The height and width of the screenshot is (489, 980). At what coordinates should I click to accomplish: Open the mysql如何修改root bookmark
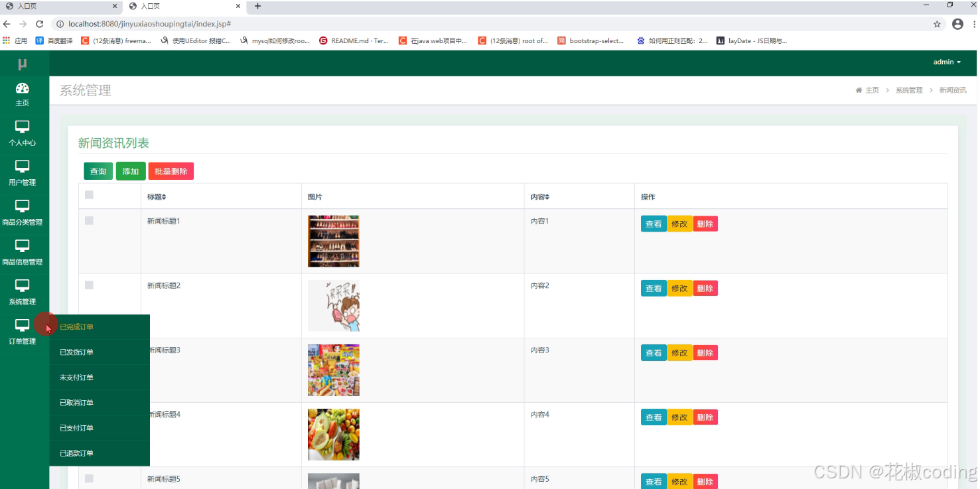point(275,40)
